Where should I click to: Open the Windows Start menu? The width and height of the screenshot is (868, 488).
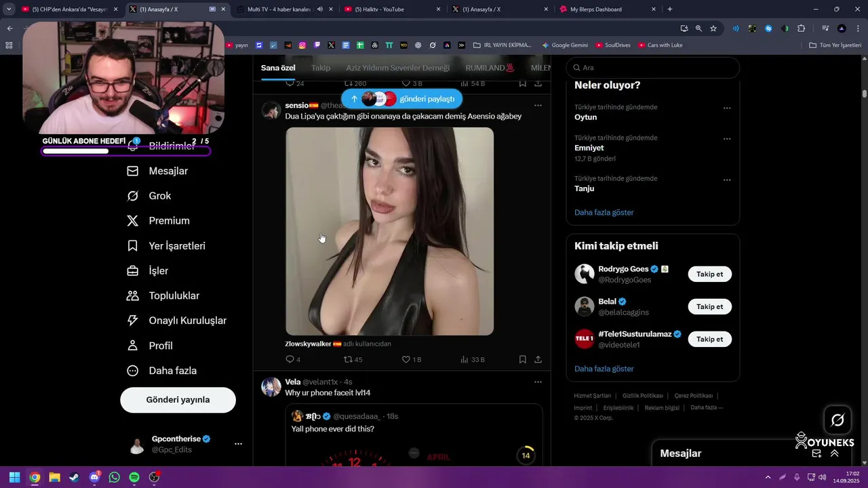click(15, 477)
